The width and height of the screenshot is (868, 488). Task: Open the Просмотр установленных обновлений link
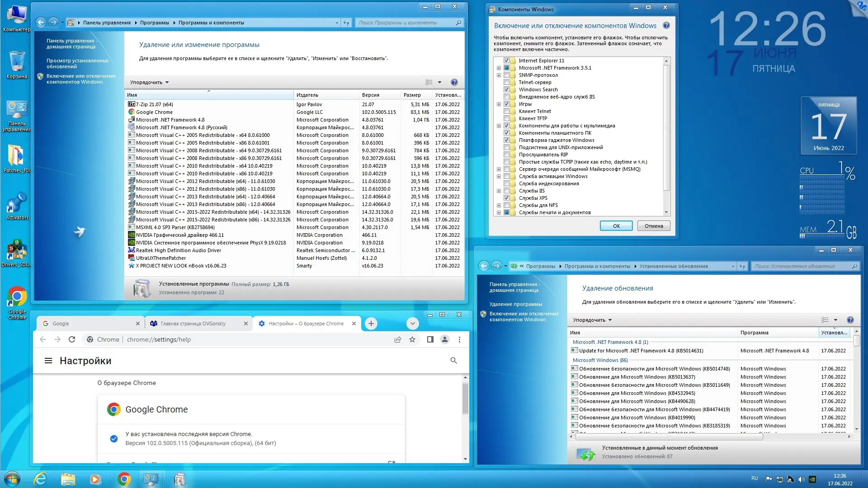pyautogui.click(x=77, y=63)
